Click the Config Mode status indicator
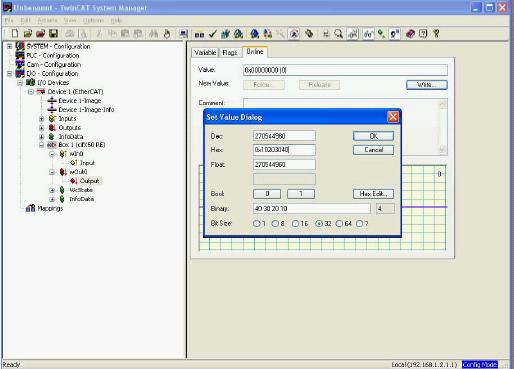This screenshot has width=514, height=369. pos(480,365)
